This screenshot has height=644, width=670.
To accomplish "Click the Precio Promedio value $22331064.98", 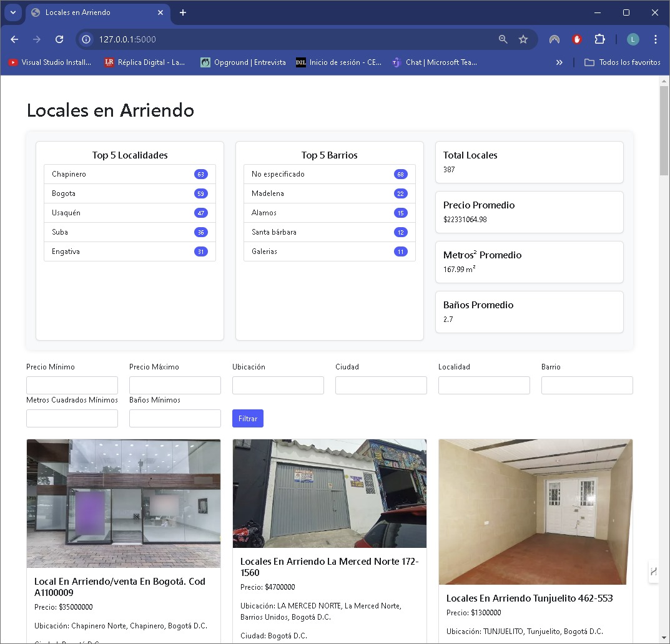I will pyautogui.click(x=465, y=220).
